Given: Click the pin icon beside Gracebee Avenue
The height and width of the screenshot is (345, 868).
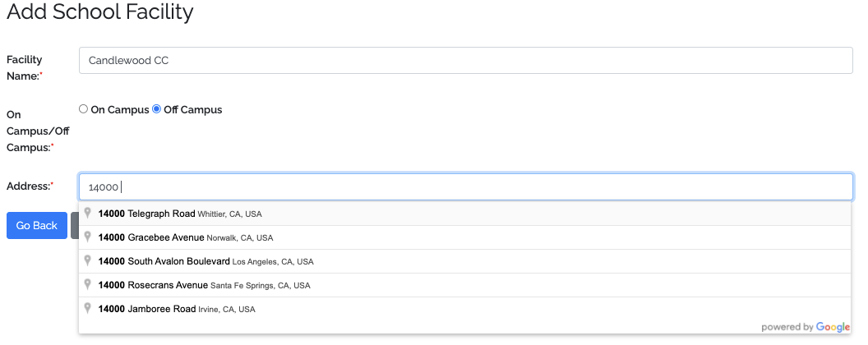Looking at the screenshot, I should pos(88,237).
